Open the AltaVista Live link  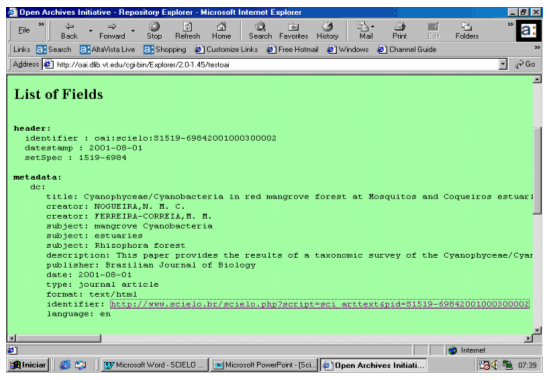click(x=107, y=49)
